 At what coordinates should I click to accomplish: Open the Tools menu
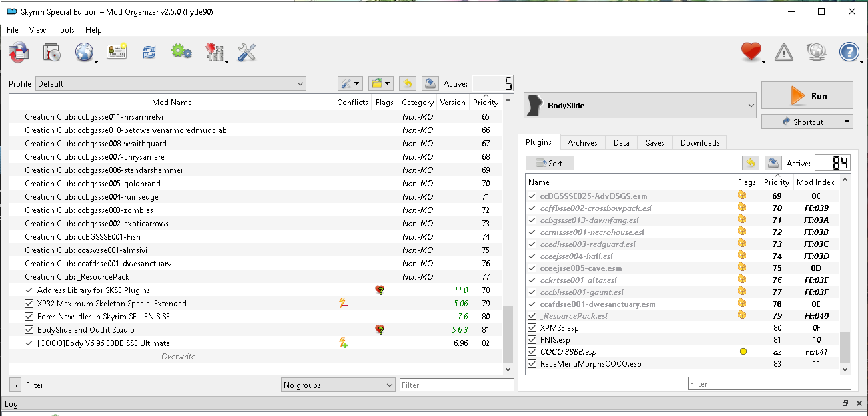65,30
